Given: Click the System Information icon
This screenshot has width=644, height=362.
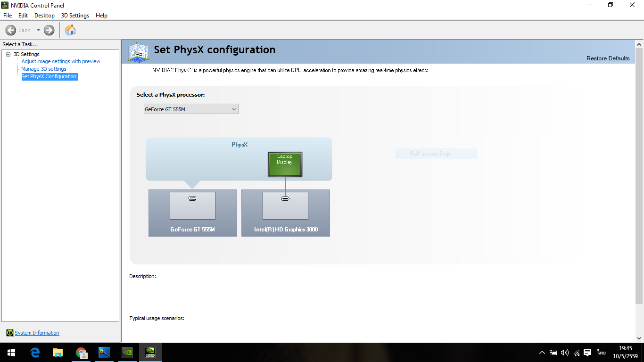Looking at the screenshot, I should pyautogui.click(x=10, y=333).
